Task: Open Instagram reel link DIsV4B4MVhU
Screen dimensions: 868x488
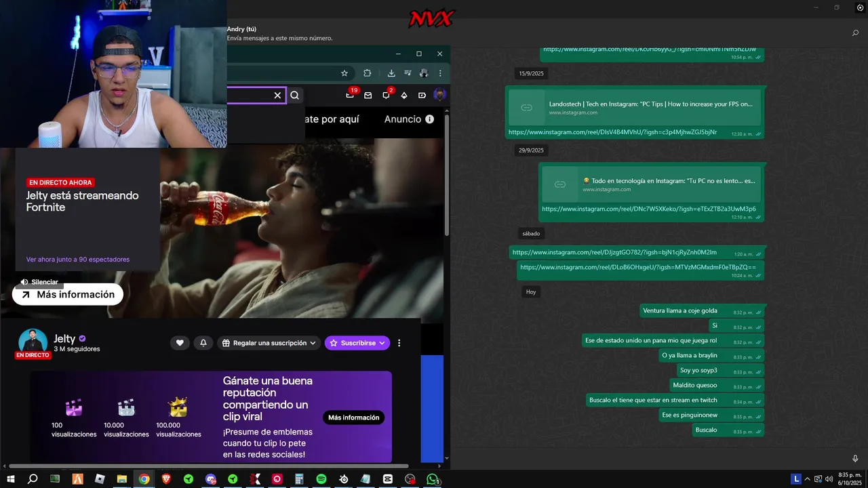Action: click(x=612, y=132)
